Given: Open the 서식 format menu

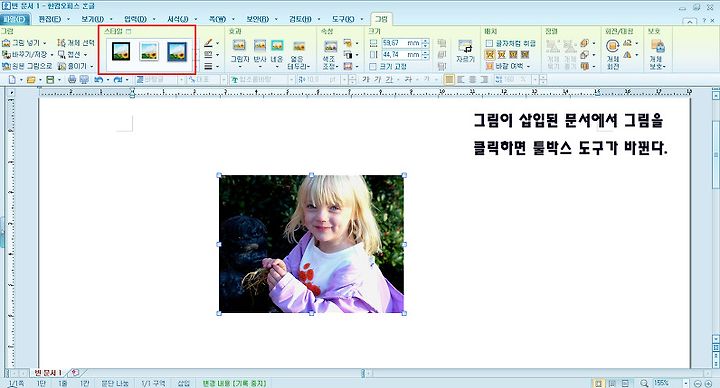Looking at the screenshot, I should tap(178, 19).
